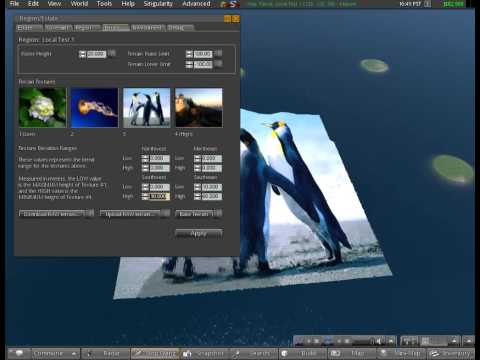Open the Inventory from bottom toolbar
This screenshot has width=480, height=360.
pos(450,353)
